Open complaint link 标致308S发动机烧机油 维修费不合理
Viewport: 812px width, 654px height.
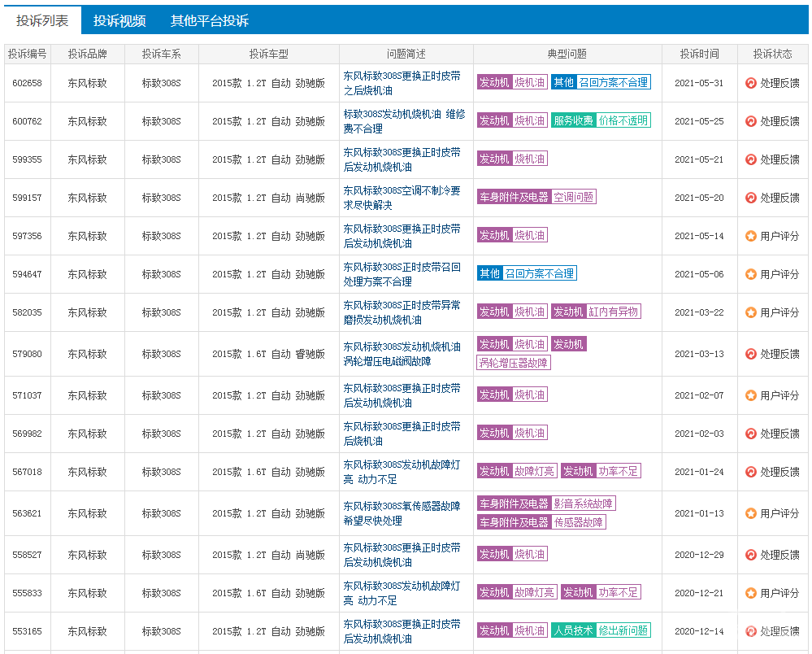[x=405, y=121]
